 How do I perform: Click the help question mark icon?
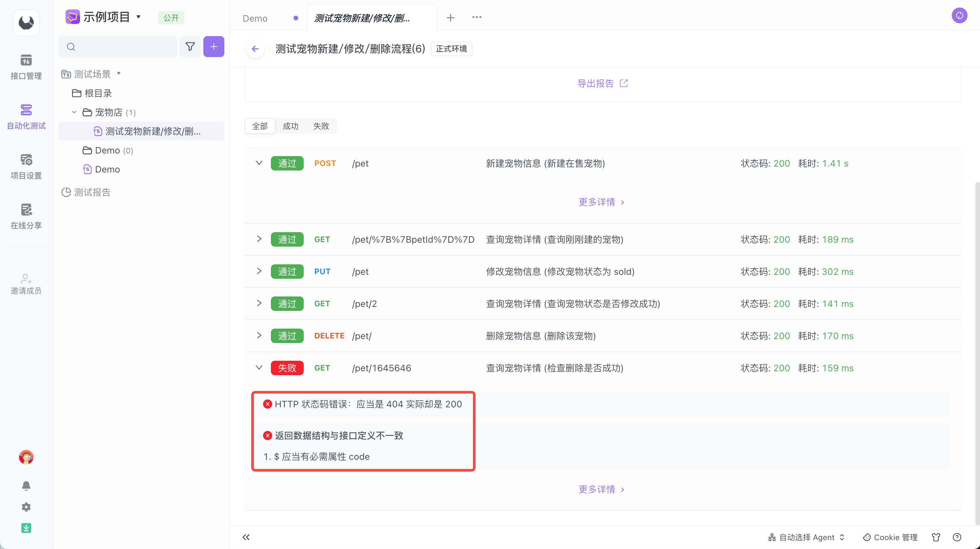957,537
